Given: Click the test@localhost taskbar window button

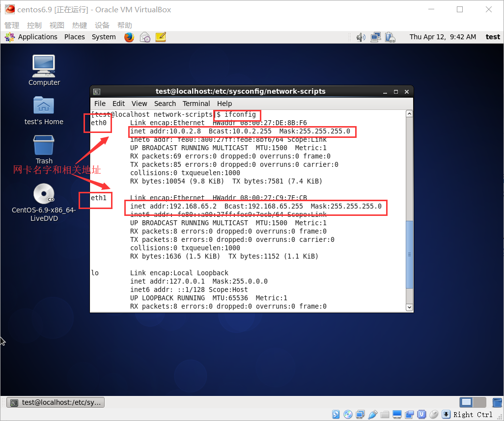Looking at the screenshot, I should [56, 402].
